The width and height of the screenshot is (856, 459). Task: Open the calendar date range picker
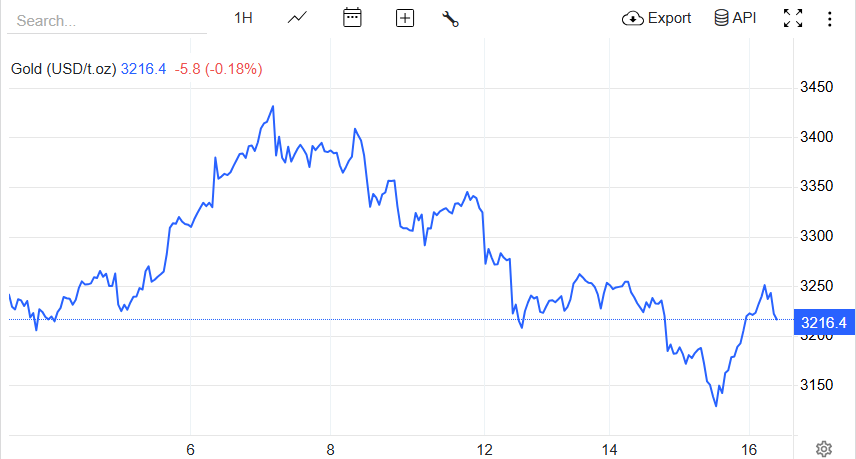click(352, 18)
